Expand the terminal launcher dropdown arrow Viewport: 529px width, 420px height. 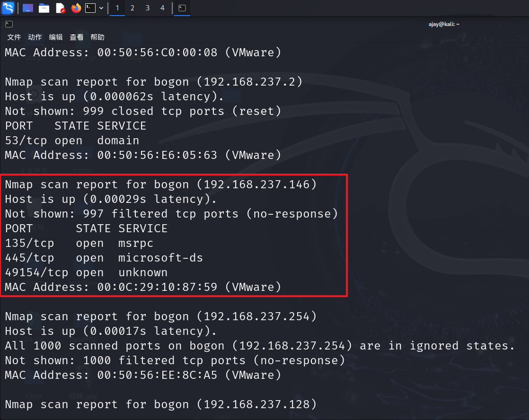[101, 8]
